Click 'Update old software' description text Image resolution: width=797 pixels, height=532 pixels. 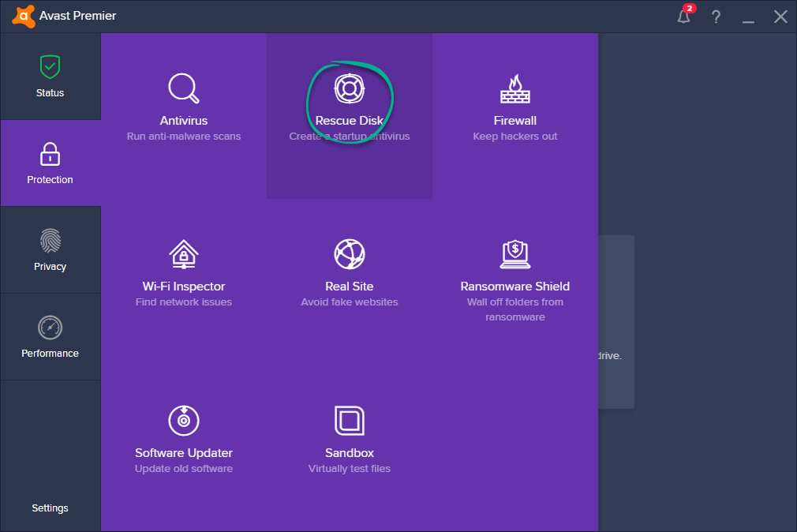pos(184,469)
